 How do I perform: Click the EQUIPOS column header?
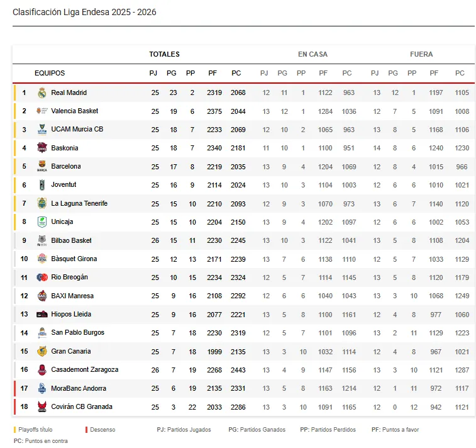coord(50,73)
